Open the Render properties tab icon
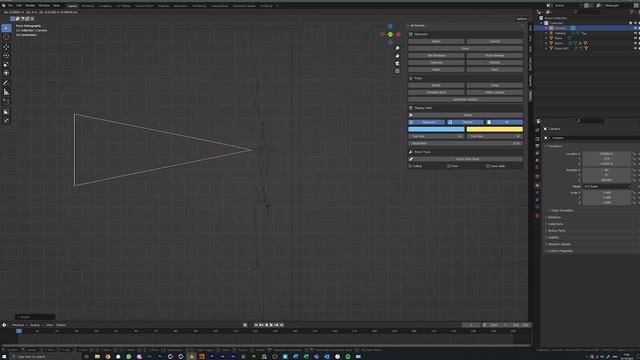The height and width of the screenshot is (360, 640). click(538, 139)
